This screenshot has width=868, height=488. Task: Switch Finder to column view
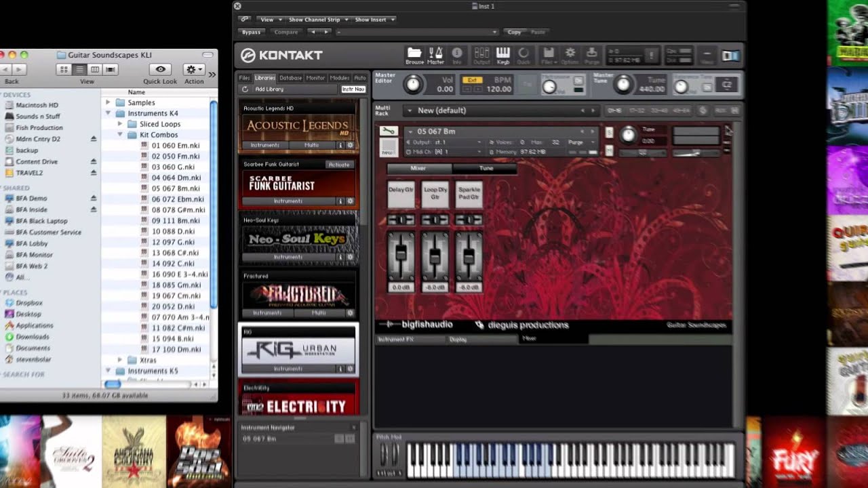95,69
